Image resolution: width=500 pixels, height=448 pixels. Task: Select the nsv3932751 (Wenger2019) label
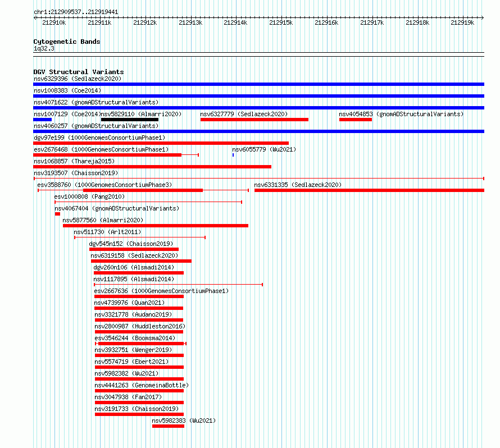tap(133, 350)
